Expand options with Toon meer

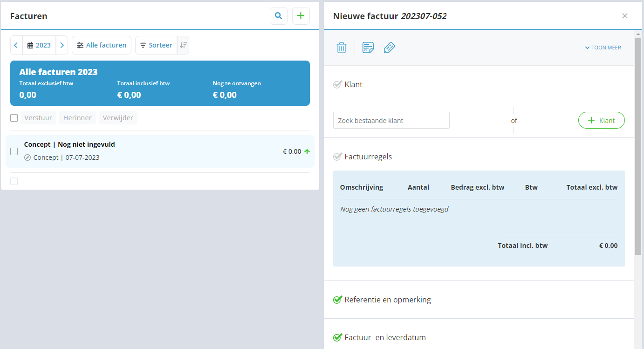(603, 48)
